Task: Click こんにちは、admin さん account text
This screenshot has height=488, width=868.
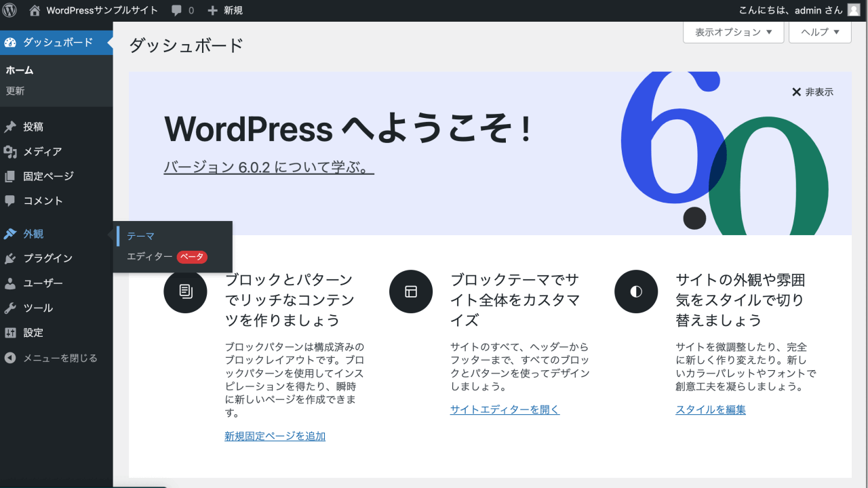Action: pyautogui.click(x=791, y=10)
